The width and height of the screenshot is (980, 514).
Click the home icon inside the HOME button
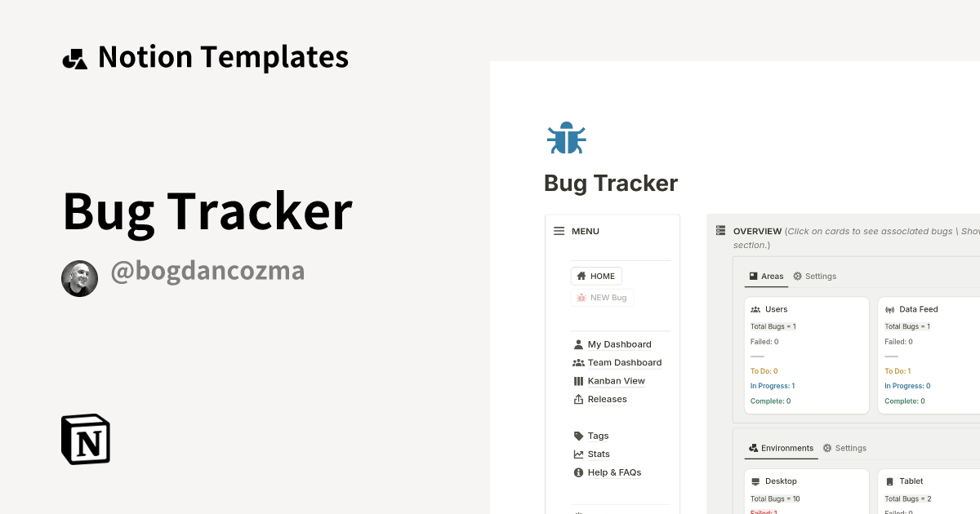pyautogui.click(x=581, y=276)
